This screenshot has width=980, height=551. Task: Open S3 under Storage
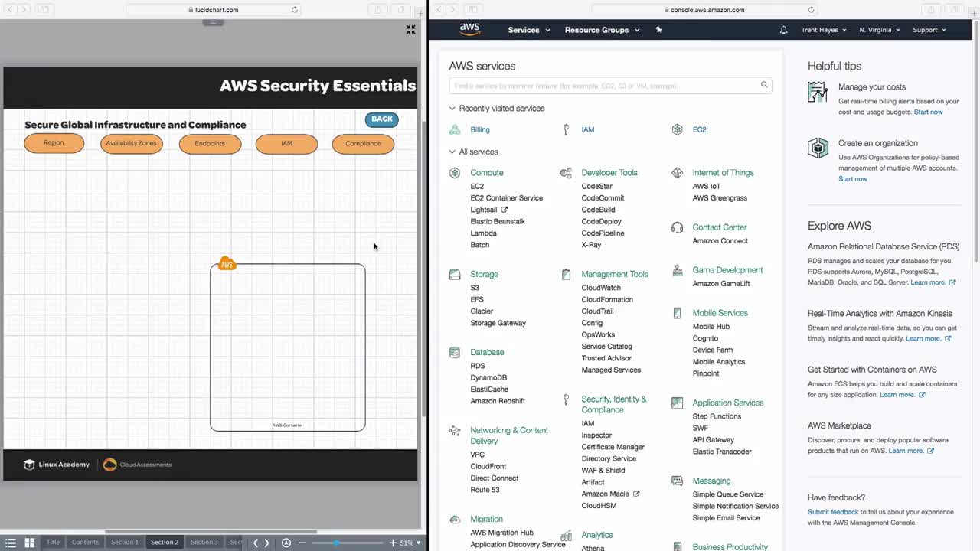pyautogui.click(x=475, y=288)
